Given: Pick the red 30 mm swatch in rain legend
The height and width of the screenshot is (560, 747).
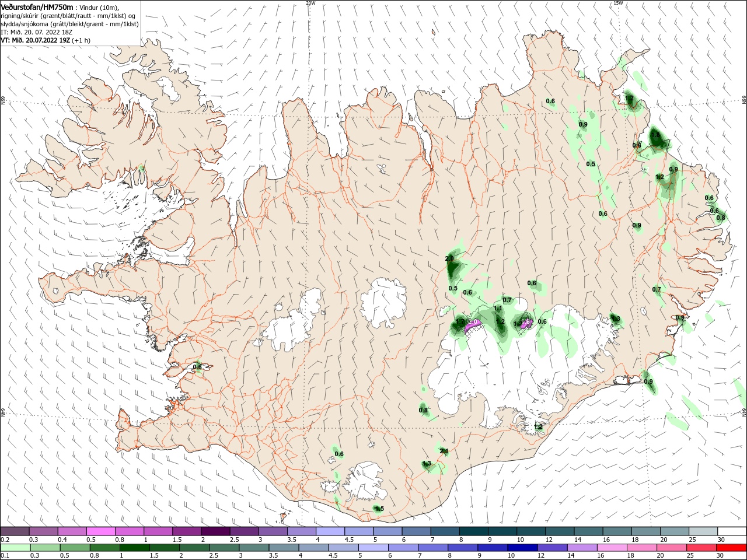Looking at the screenshot, I should tap(731, 548).
